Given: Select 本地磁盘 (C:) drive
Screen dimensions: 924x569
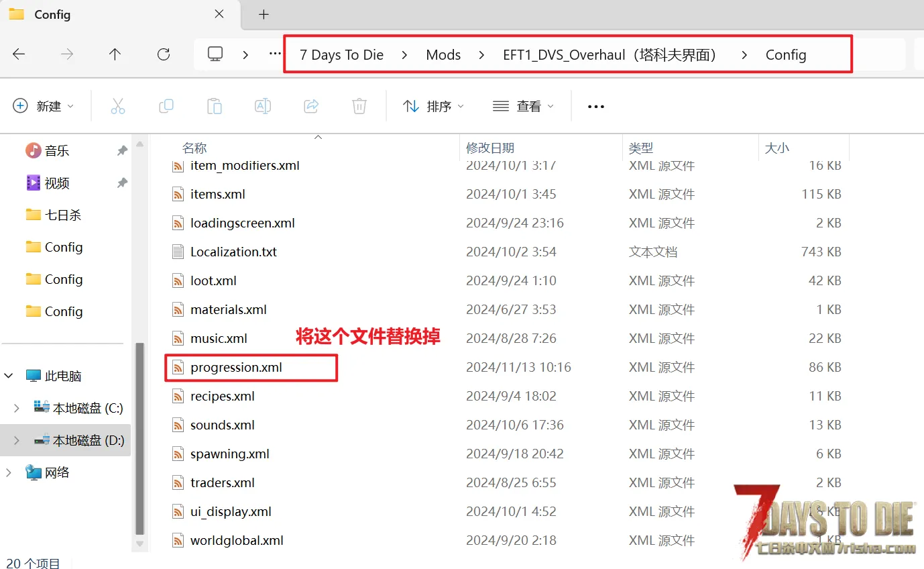Looking at the screenshot, I should [x=88, y=408].
